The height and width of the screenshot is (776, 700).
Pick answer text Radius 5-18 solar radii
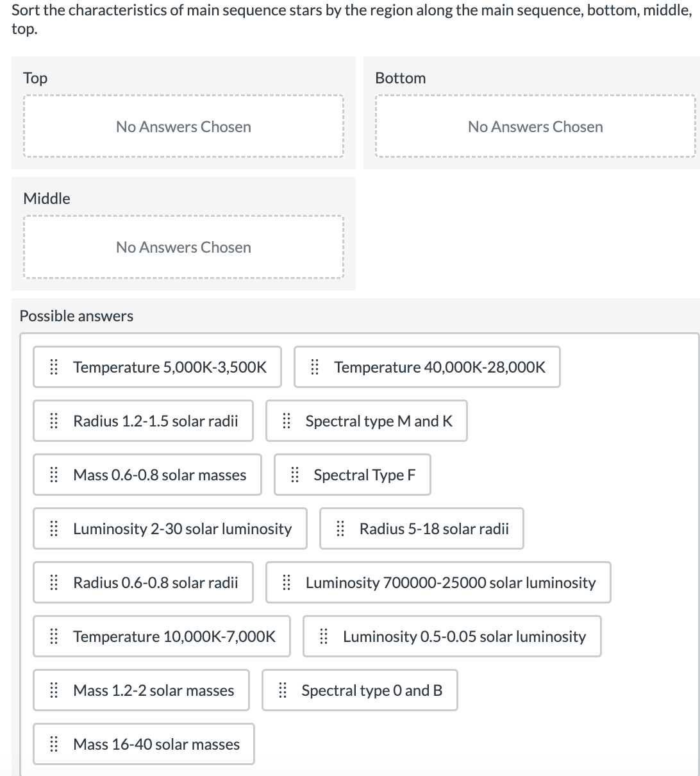[x=435, y=528]
